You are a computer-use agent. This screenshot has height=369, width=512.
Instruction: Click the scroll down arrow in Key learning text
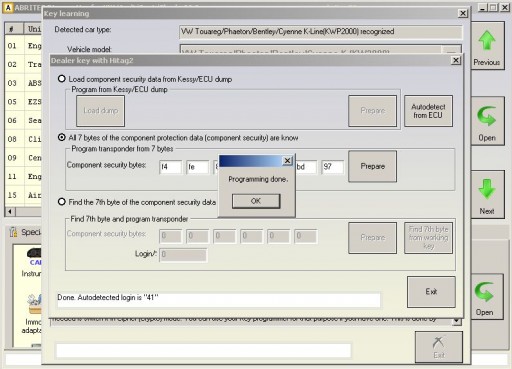[x=457, y=321]
